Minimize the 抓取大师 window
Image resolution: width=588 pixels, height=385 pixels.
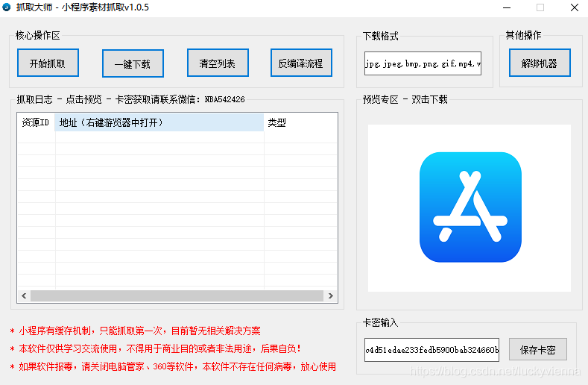pos(507,7)
